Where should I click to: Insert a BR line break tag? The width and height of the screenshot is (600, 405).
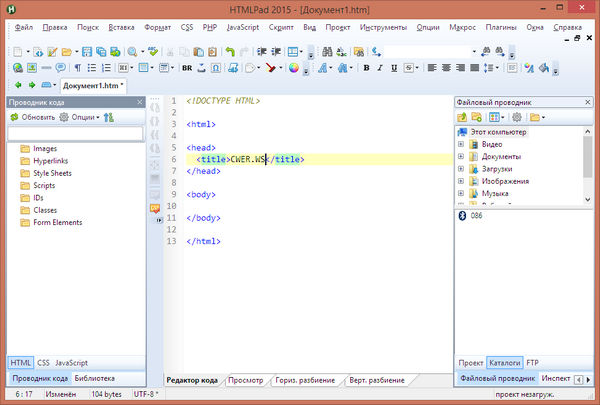click(187, 69)
